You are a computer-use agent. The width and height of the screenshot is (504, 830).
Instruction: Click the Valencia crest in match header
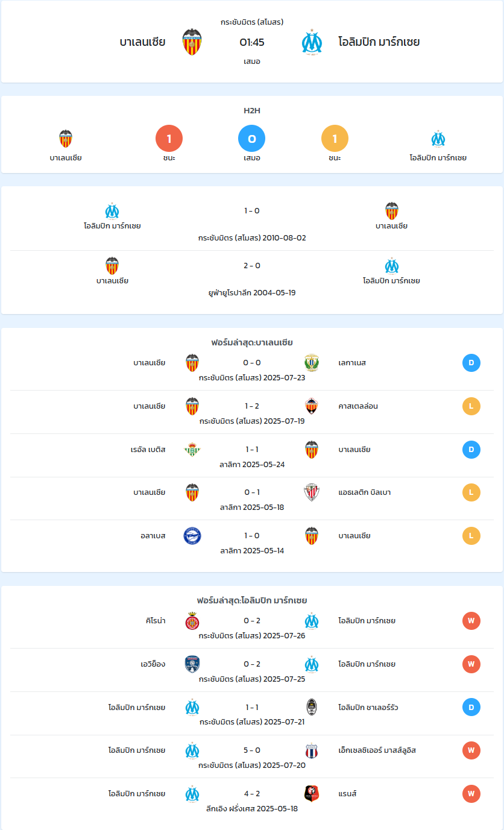[192, 42]
